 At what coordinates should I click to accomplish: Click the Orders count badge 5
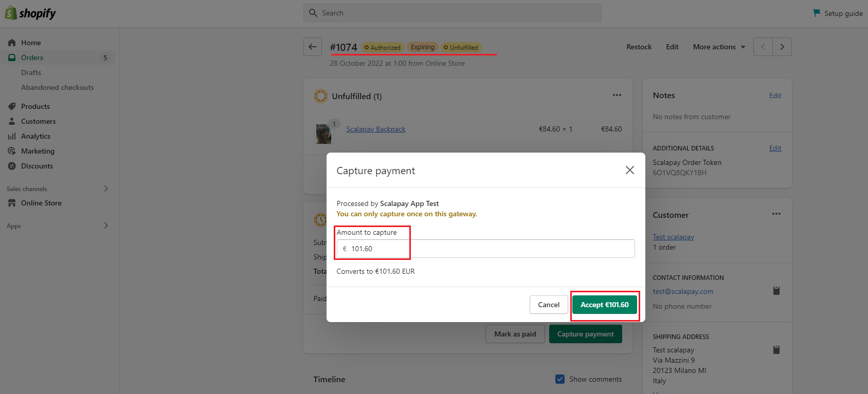point(105,58)
